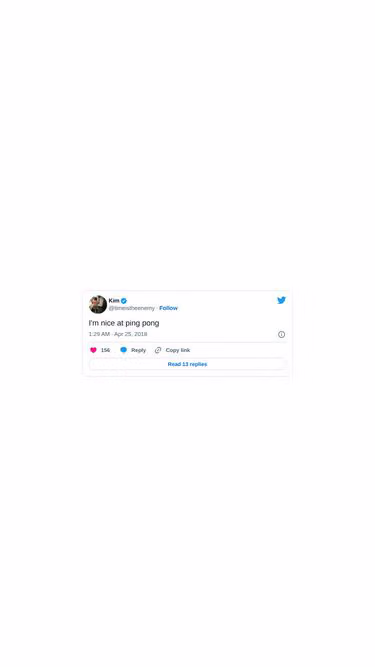Viewport: 375px width, 667px height.
Task: Click Read 13 replies button
Action: point(188,364)
